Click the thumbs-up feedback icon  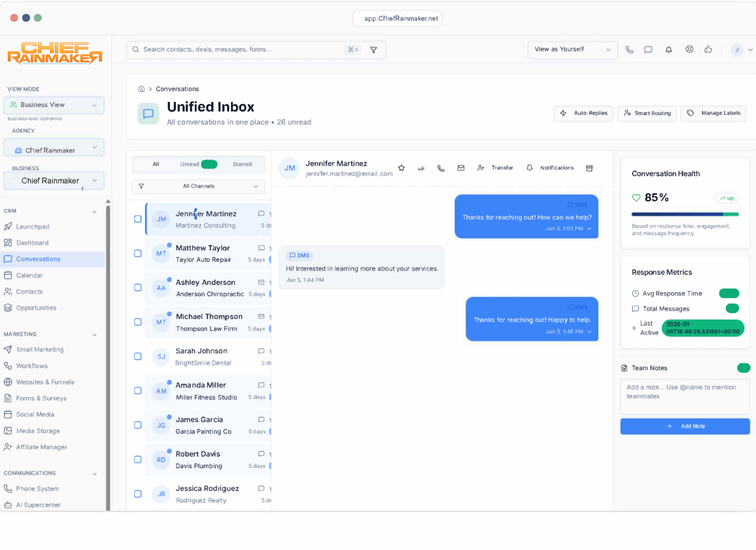(x=708, y=49)
